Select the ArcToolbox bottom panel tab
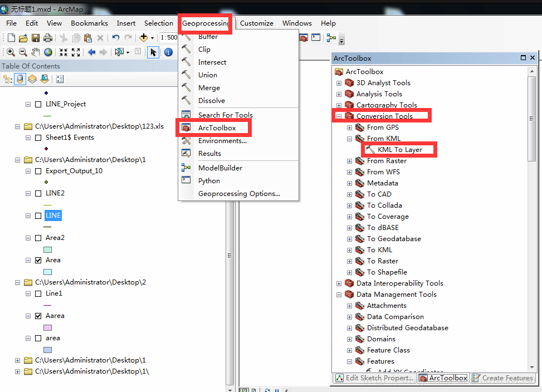The image size is (542, 392). (443, 378)
